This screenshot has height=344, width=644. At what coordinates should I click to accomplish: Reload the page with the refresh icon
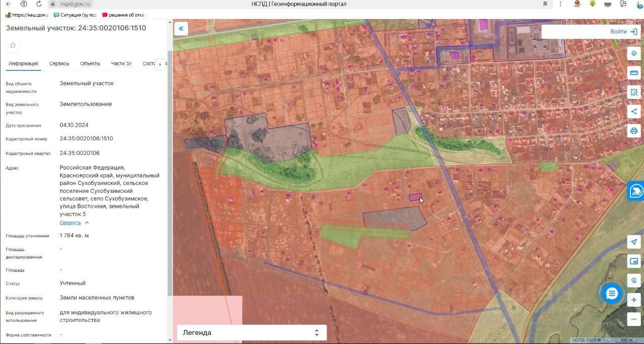(39, 4)
